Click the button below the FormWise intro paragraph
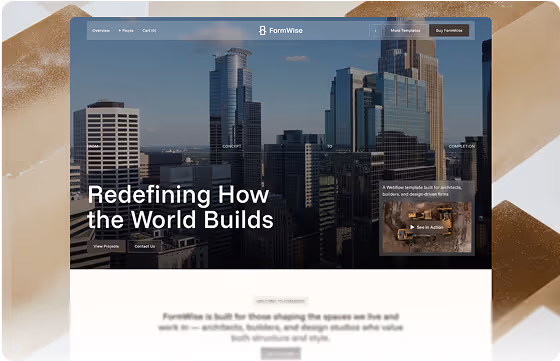 pyautogui.click(x=281, y=353)
